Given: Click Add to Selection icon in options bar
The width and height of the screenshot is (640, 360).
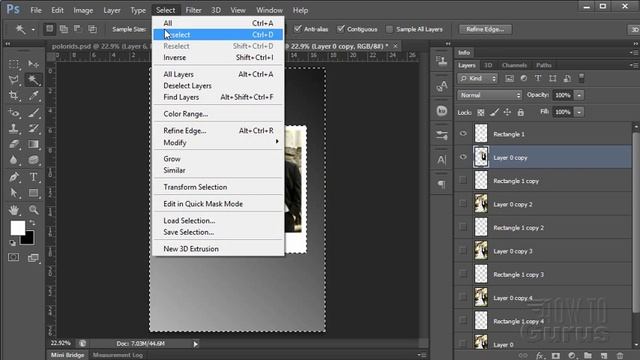Looking at the screenshot, I should (x=64, y=29).
